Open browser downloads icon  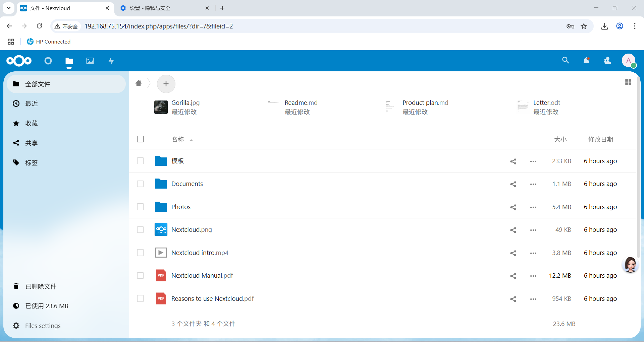pos(604,26)
